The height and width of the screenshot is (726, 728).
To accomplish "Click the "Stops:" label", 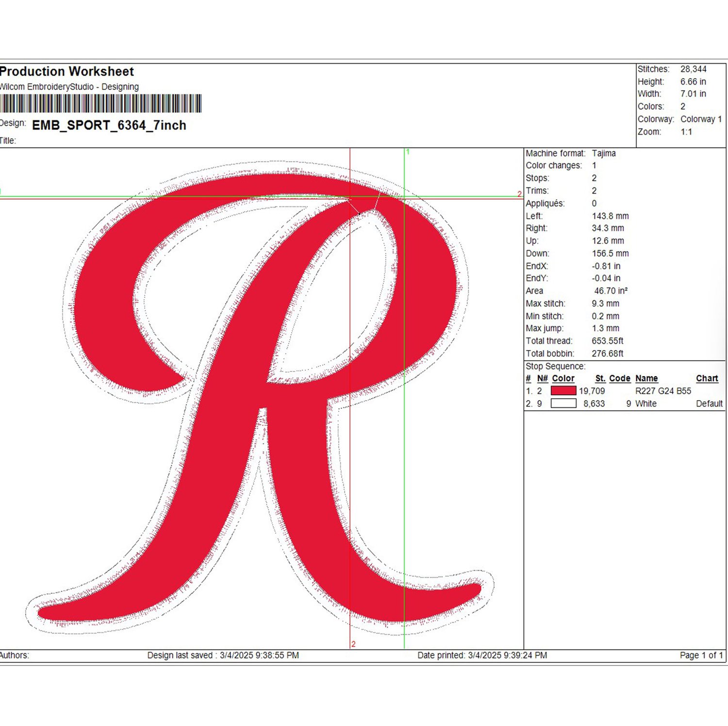I will click(x=537, y=178).
